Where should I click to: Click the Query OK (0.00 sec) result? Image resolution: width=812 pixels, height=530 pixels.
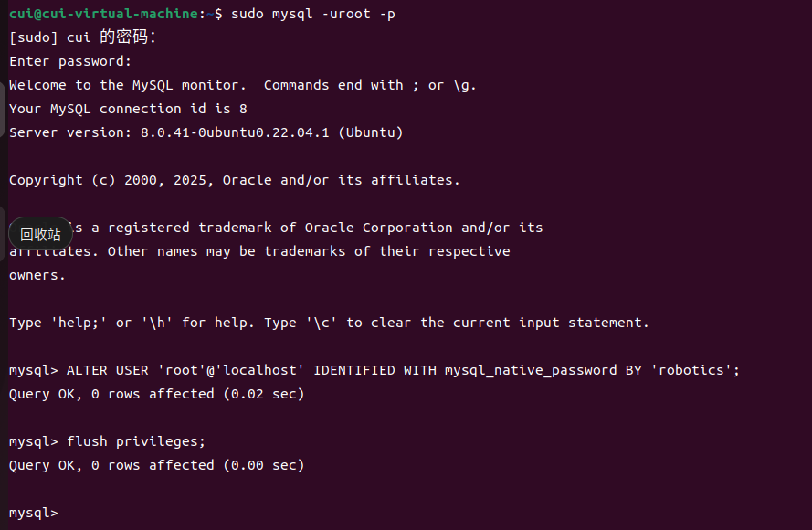pyautogui.click(x=156, y=465)
